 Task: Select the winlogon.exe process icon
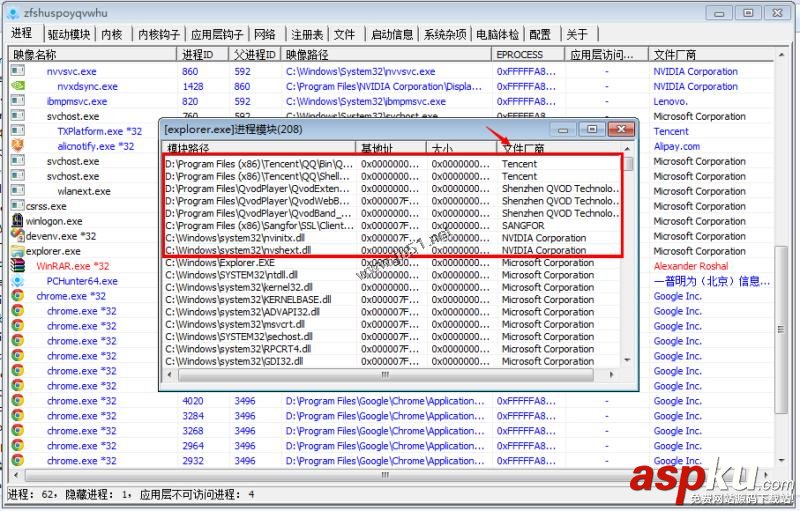pos(17,220)
